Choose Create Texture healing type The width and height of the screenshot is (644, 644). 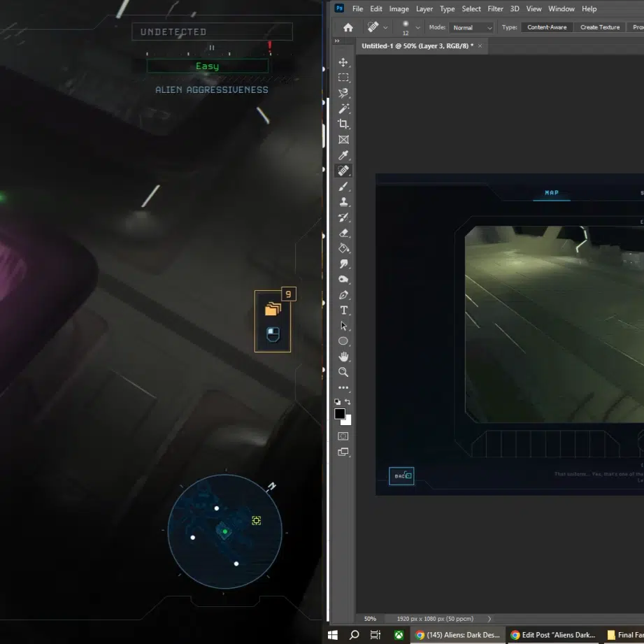pos(600,27)
